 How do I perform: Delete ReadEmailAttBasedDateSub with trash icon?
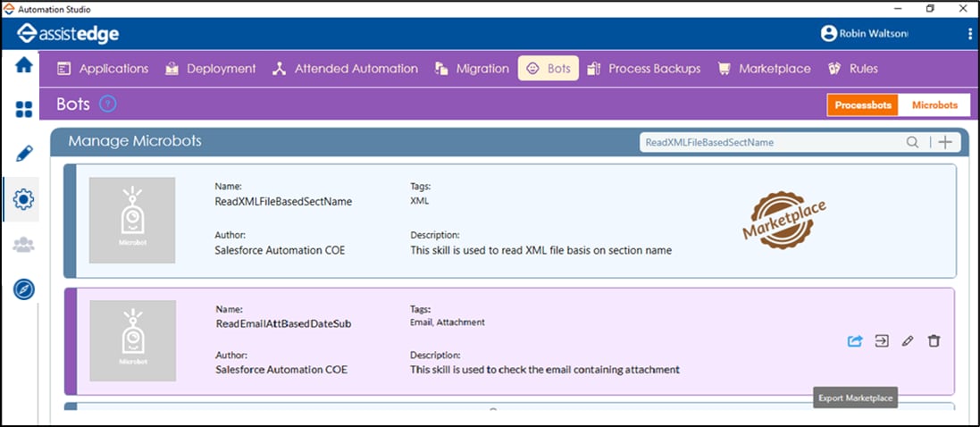[x=934, y=341]
